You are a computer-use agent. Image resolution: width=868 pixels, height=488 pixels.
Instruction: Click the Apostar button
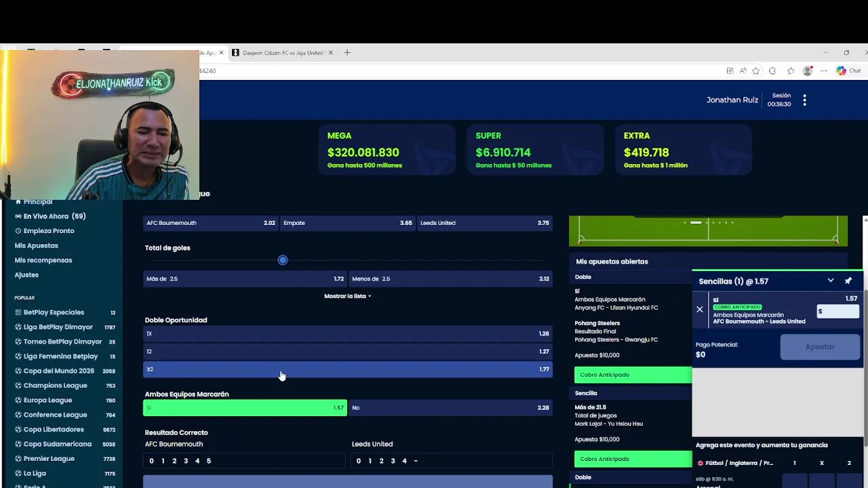(820, 347)
